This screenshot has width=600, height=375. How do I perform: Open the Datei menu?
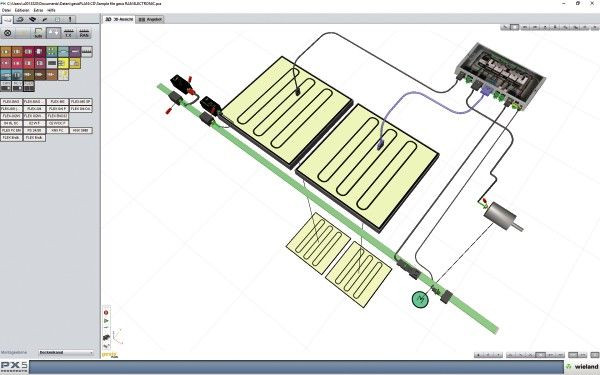pyautogui.click(x=6, y=10)
